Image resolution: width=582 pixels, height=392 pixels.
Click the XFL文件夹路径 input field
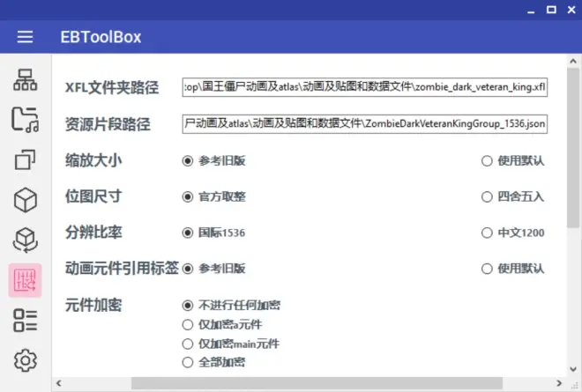365,87
